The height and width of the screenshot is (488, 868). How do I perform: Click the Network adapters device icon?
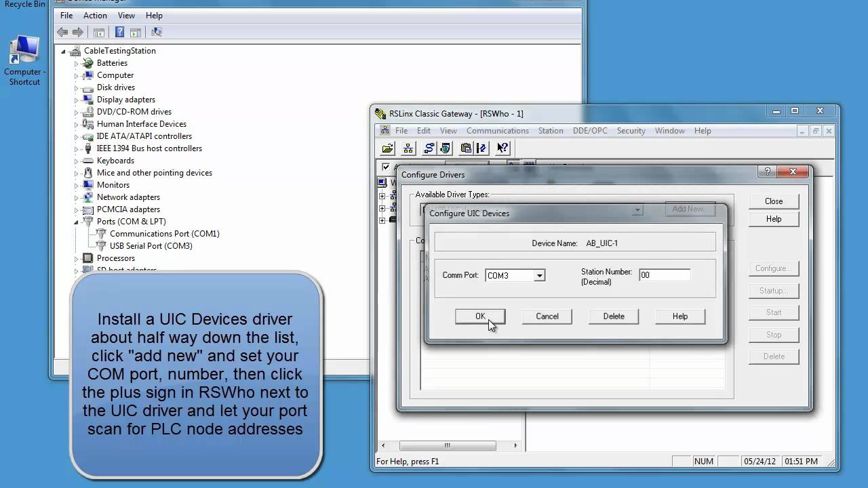(x=88, y=197)
